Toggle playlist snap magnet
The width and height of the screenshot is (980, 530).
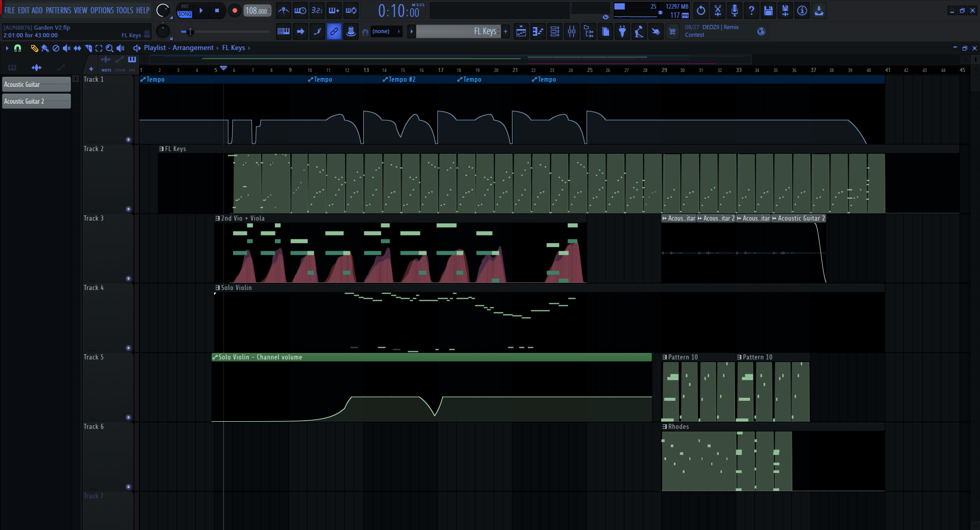tap(18, 48)
